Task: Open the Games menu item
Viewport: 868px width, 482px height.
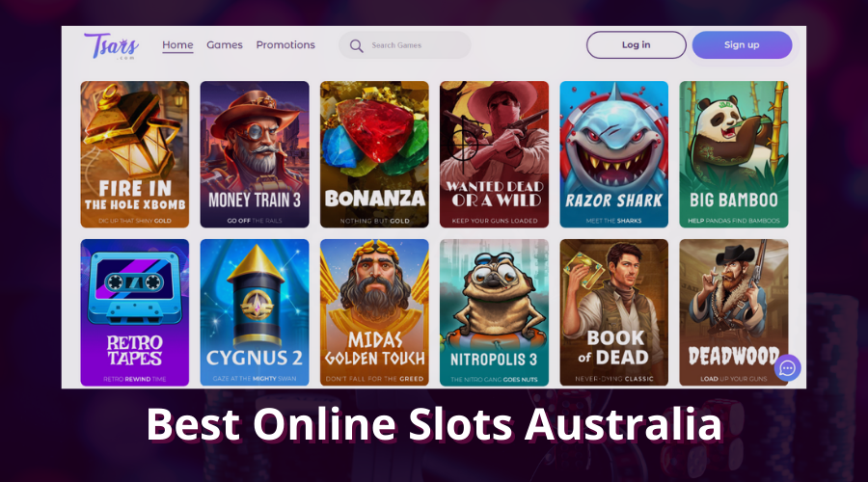Action: (x=224, y=44)
